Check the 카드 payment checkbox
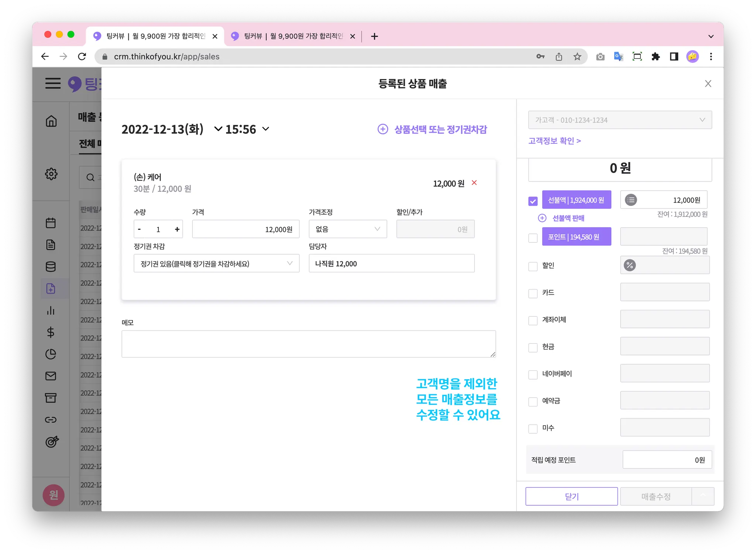The image size is (756, 554). [533, 294]
